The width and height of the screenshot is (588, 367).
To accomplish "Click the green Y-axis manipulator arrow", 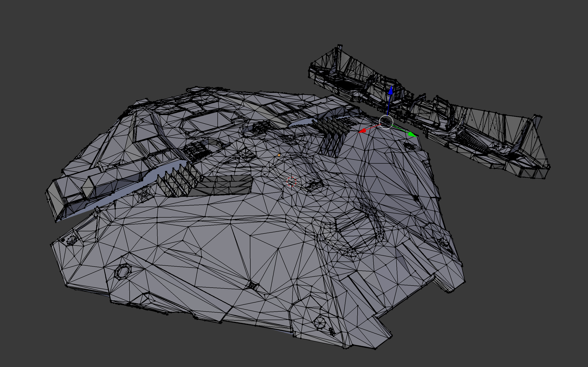I will pyautogui.click(x=412, y=134).
